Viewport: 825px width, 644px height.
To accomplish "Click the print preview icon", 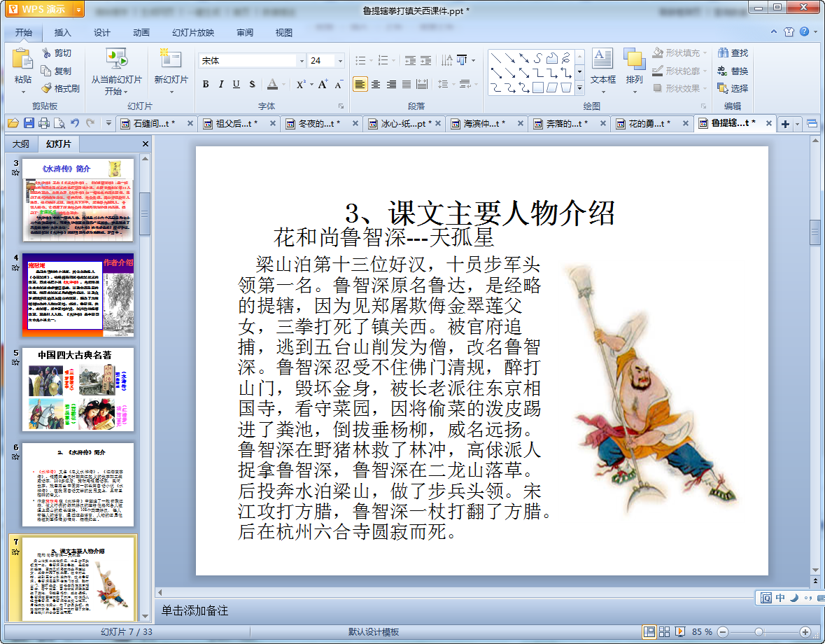I will point(59,123).
